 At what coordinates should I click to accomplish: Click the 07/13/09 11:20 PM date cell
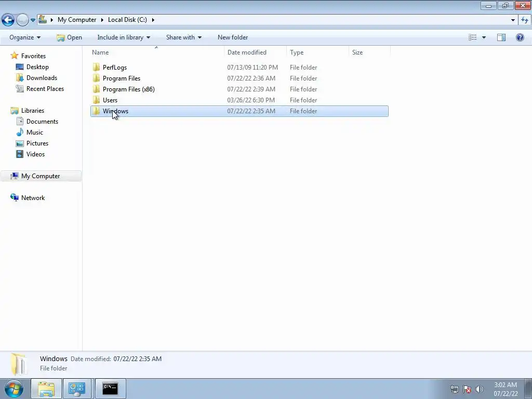click(252, 68)
